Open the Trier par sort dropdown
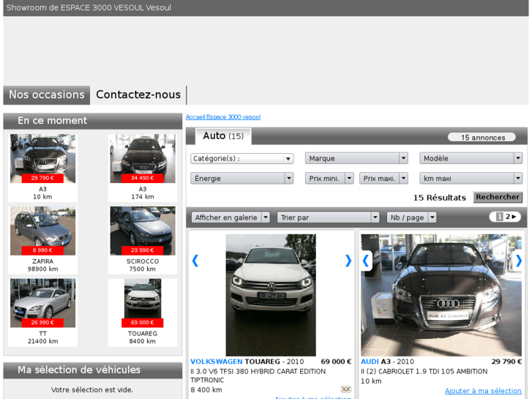The image size is (532, 399). point(329,217)
